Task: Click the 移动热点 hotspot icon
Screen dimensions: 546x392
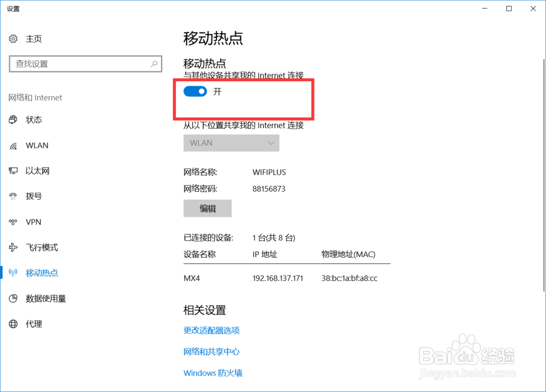Action: (13, 272)
